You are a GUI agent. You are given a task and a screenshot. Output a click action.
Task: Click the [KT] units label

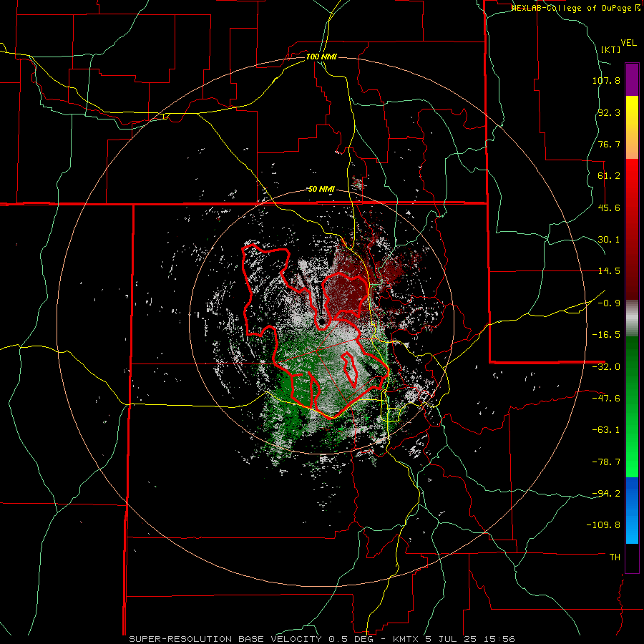610,49
